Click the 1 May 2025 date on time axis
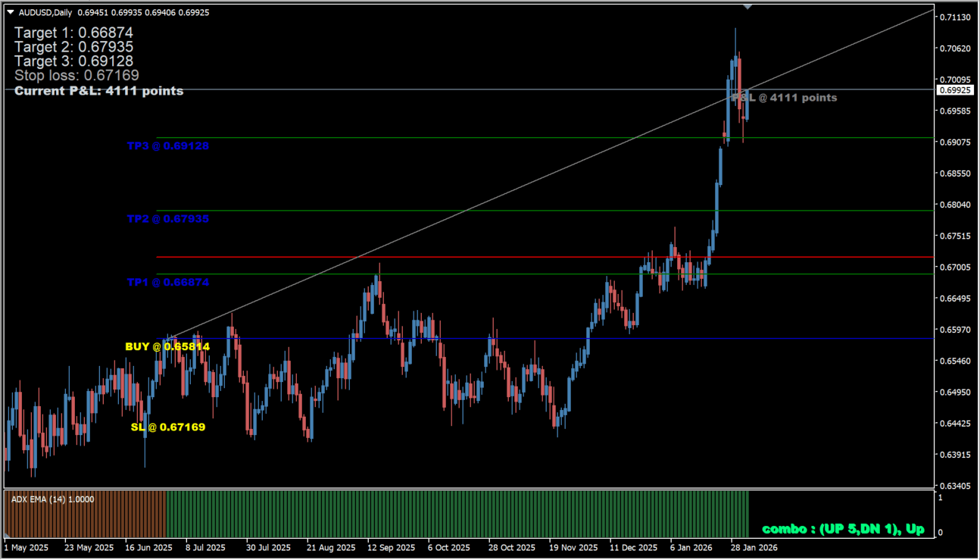This screenshot has width=980, height=560. 27,547
